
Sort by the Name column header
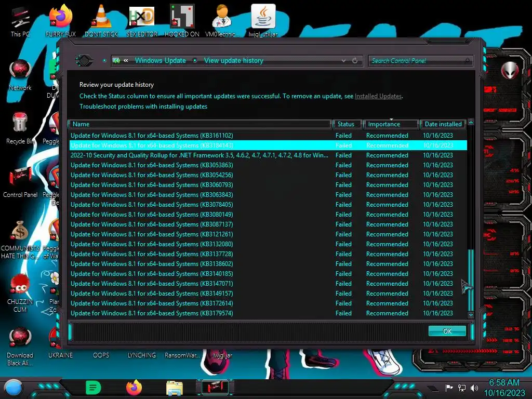coord(200,124)
